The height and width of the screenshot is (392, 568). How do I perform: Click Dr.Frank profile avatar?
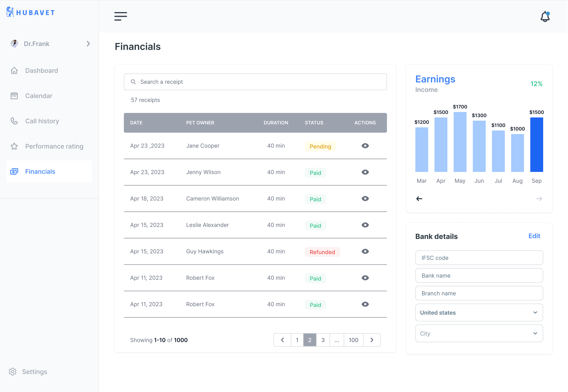pyautogui.click(x=14, y=44)
